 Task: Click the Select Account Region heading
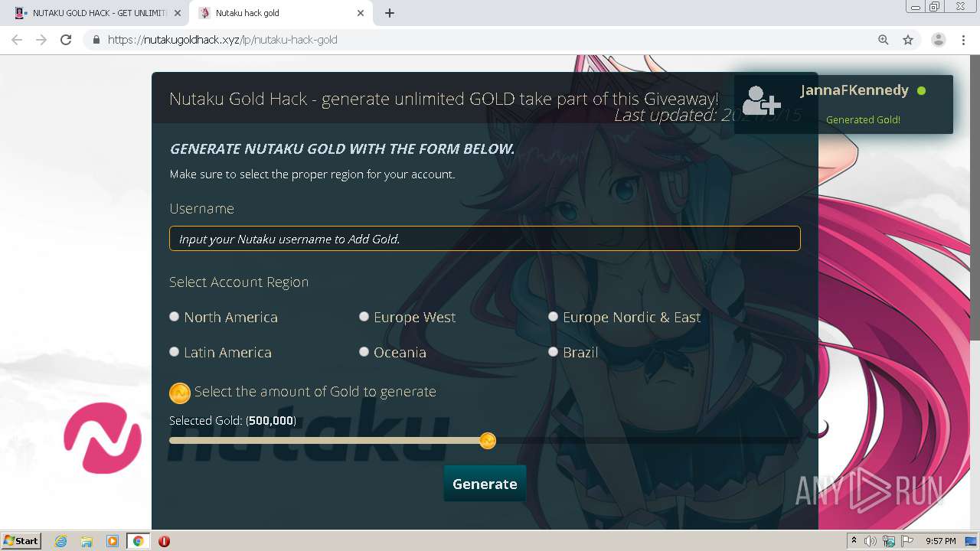pos(239,282)
